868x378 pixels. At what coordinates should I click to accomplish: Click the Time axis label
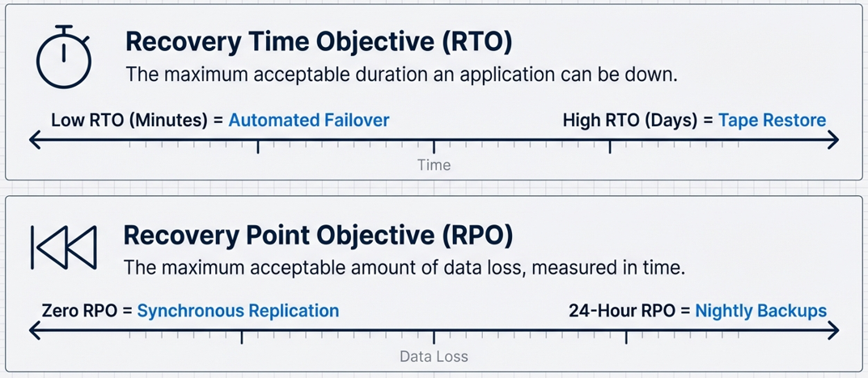click(x=434, y=165)
